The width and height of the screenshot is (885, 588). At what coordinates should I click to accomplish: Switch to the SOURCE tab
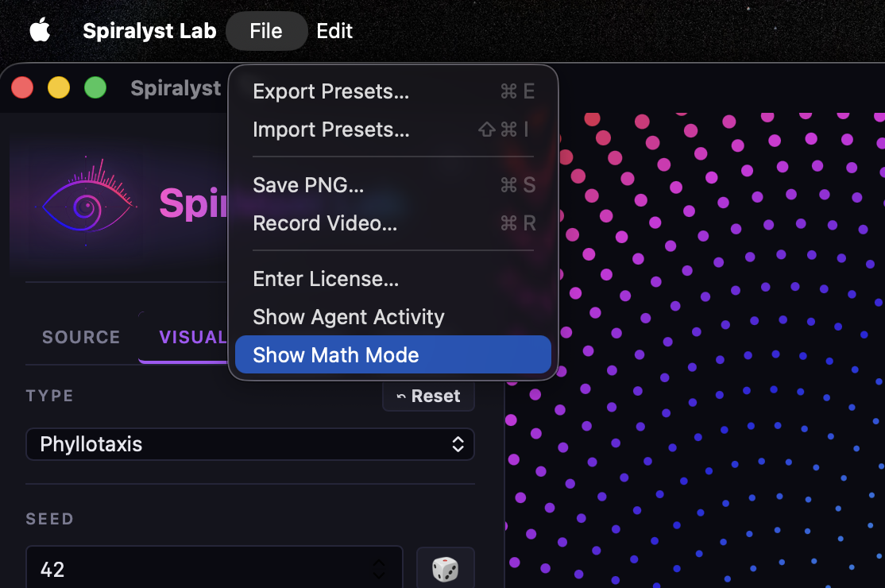pos(81,337)
